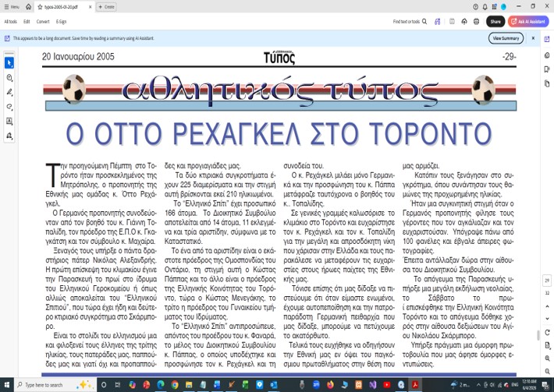Screen dimensions: 554x392
Task: Open the page display options icon
Action: coord(547,345)
